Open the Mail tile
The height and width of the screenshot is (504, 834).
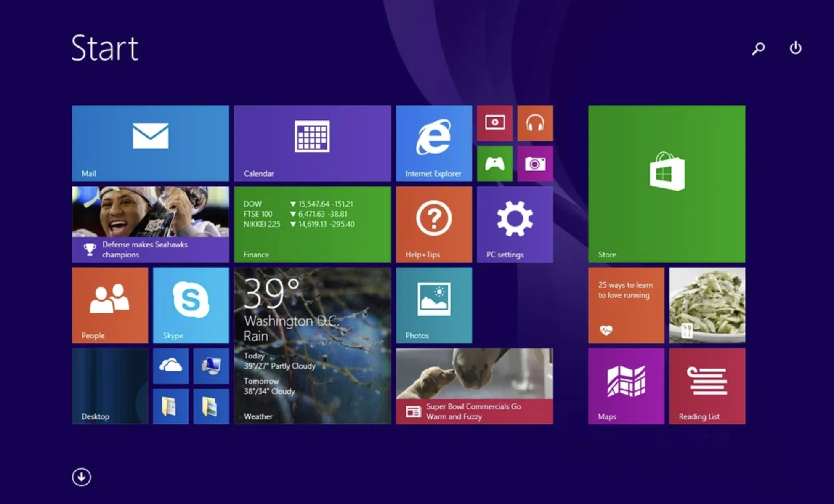[150, 143]
